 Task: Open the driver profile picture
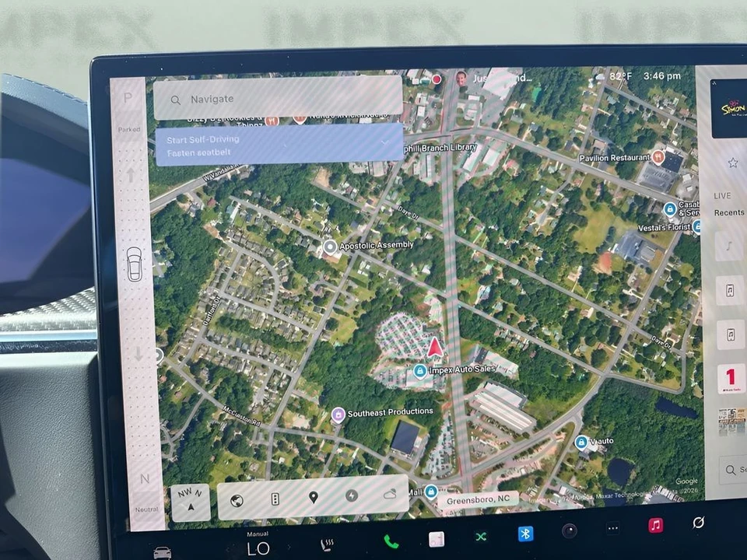(x=460, y=78)
